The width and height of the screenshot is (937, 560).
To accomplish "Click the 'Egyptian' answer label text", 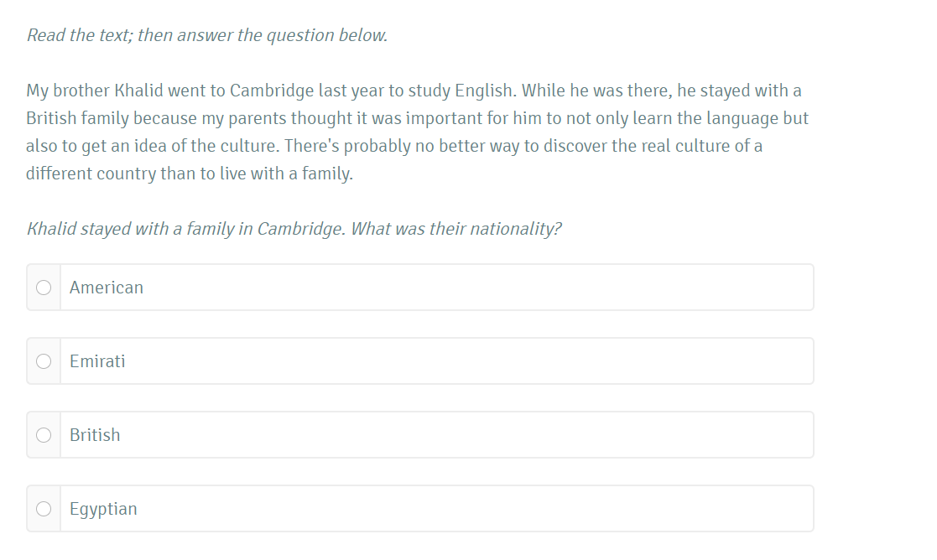I will tap(103, 509).
